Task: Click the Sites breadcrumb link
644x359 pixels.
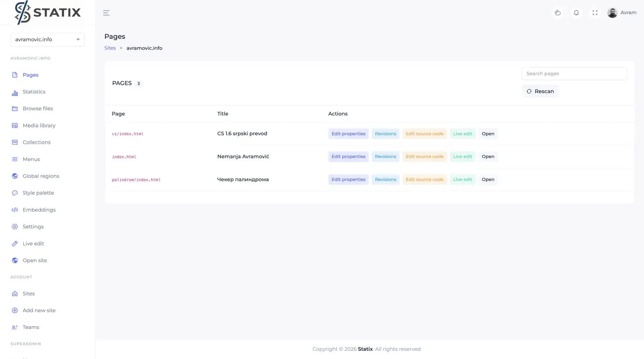Action: click(110, 48)
